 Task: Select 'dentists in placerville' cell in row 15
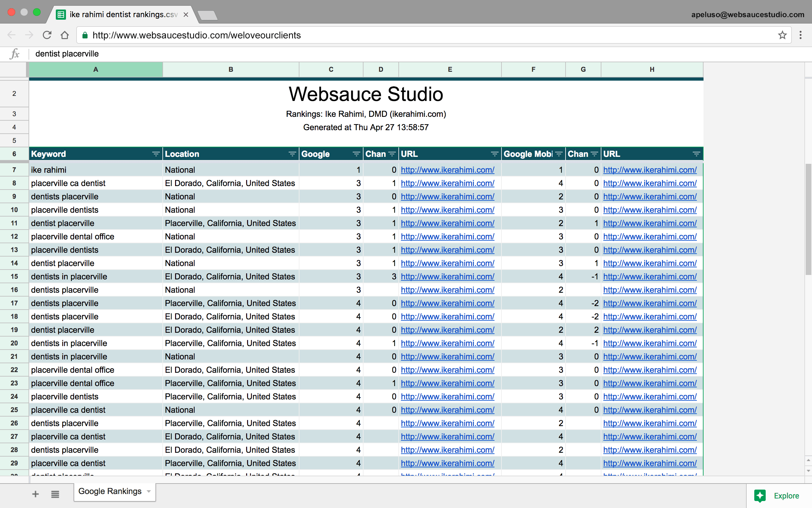click(x=95, y=277)
